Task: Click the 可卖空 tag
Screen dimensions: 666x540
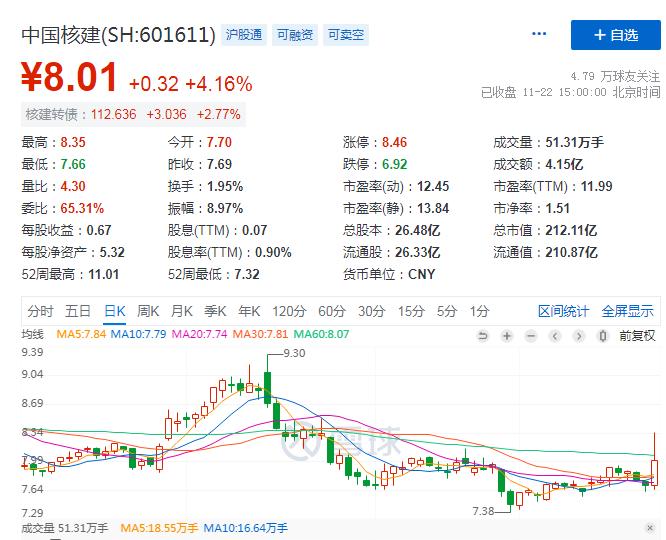Action: 346,34
